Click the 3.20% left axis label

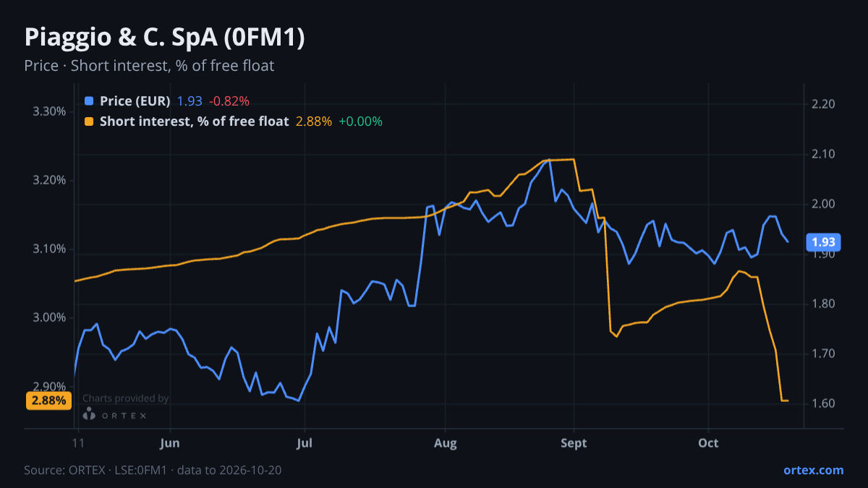point(50,181)
